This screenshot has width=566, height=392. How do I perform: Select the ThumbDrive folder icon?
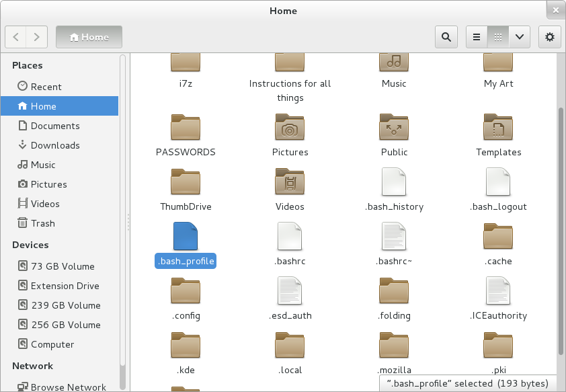186,182
